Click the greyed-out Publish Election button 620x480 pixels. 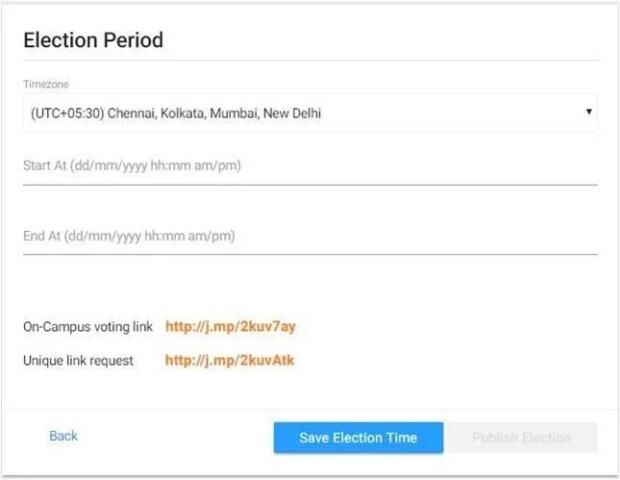click(521, 437)
